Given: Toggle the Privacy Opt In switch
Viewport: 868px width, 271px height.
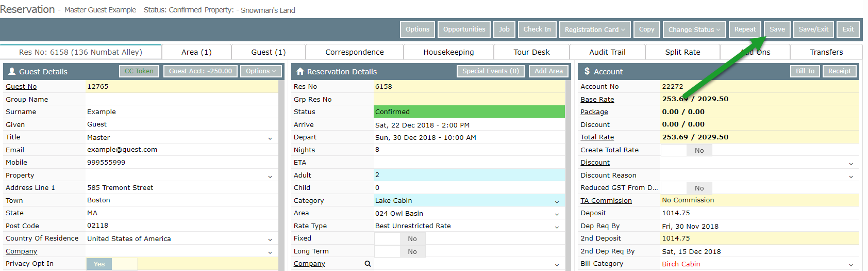Looking at the screenshot, I should coord(112,264).
